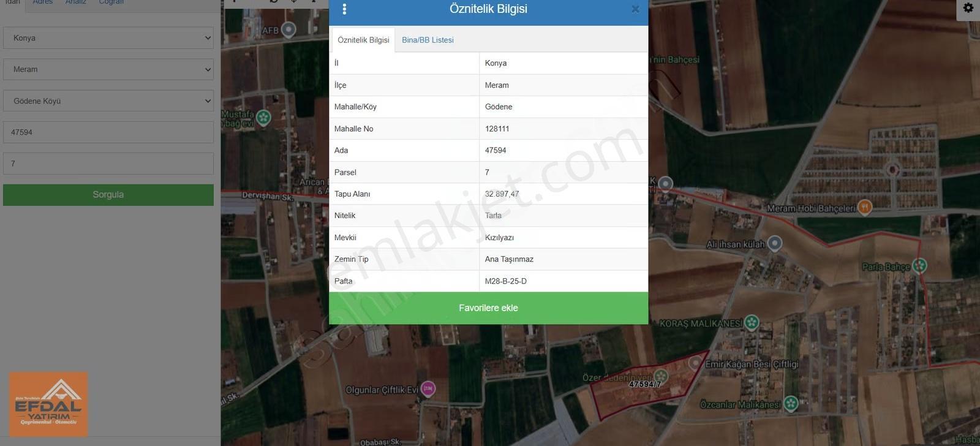Click the KORAŞ MALİKANESİ map marker
This screenshot has height=446, width=980.
click(752, 322)
